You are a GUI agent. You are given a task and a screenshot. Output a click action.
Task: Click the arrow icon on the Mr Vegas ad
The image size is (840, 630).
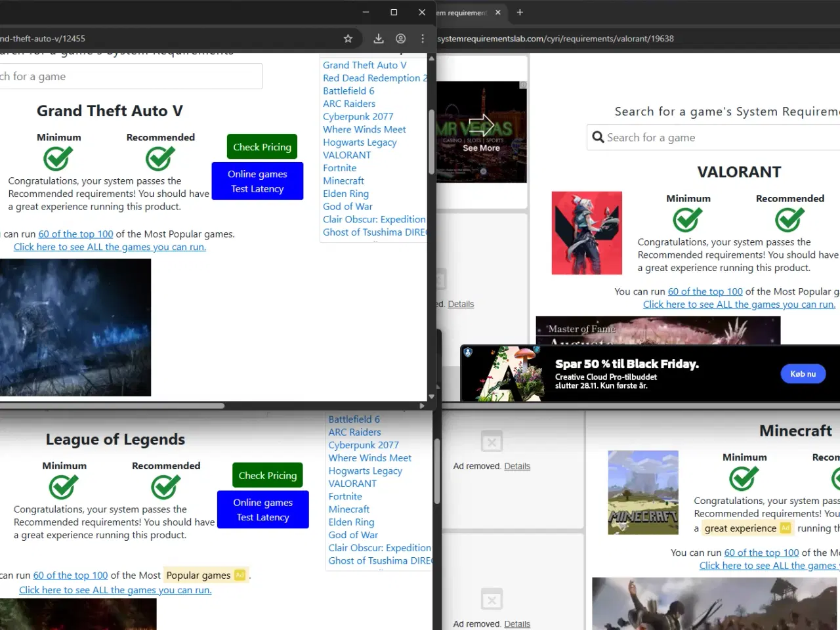tap(481, 126)
